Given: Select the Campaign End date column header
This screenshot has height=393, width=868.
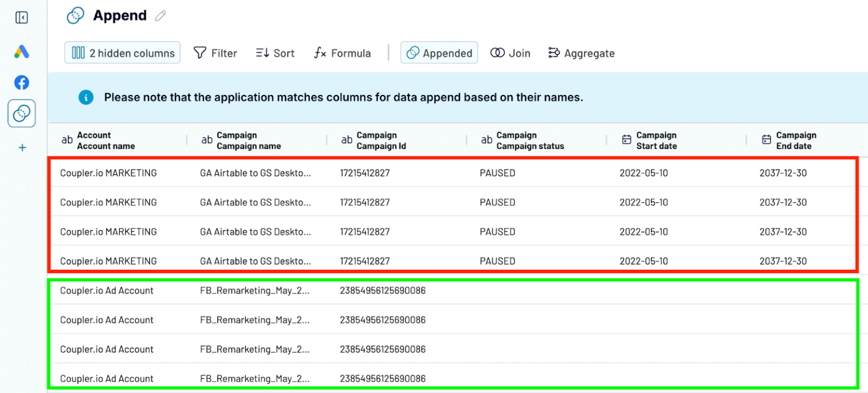Looking at the screenshot, I should [x=796, y=140].
